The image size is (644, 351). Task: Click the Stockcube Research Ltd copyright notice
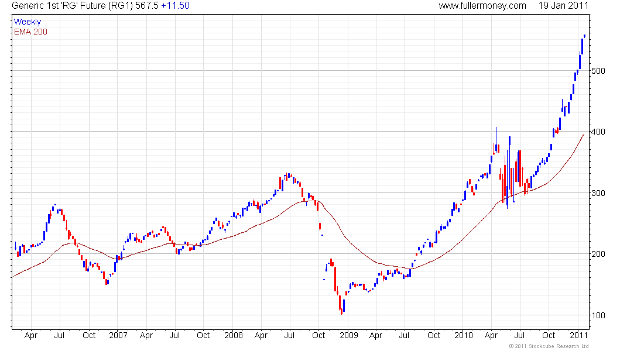click(x=549, y=346)
